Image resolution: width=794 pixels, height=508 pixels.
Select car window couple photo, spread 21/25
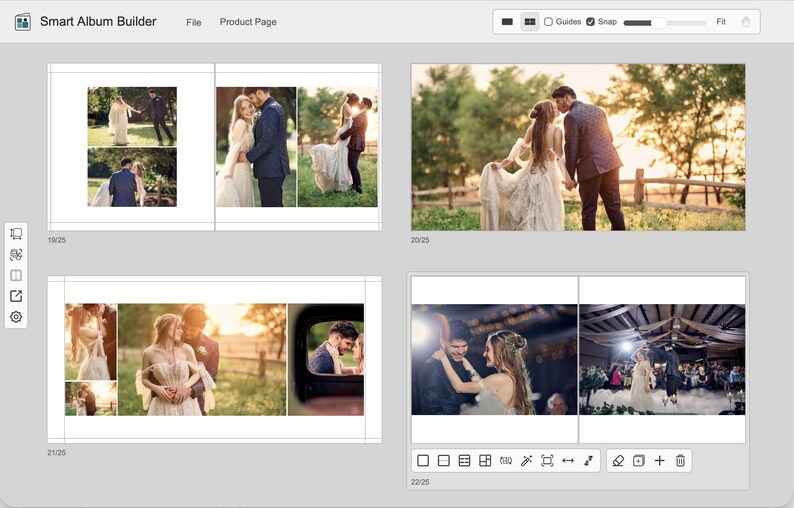click(x=326, y=360)
